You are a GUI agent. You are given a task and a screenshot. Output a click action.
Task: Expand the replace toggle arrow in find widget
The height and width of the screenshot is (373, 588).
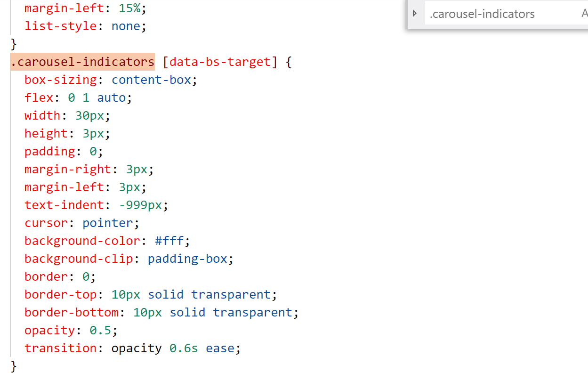point(414,14)
